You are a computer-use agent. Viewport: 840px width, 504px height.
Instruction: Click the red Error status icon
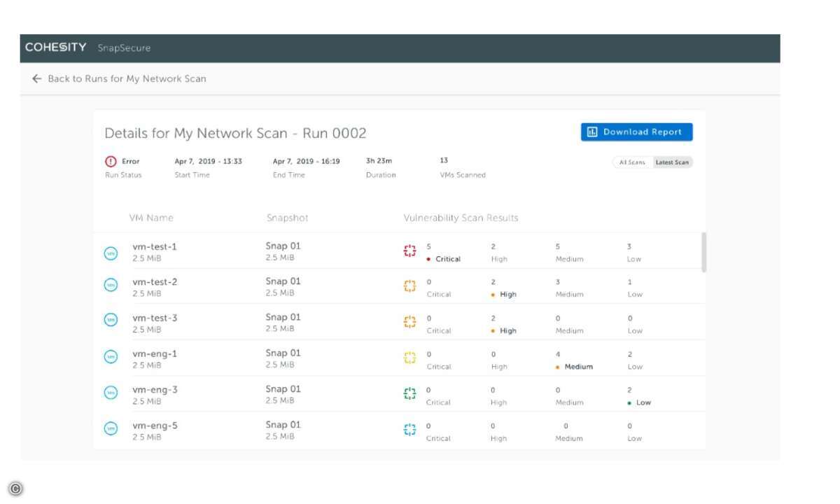pyautogui.click(x=111, y=162)
